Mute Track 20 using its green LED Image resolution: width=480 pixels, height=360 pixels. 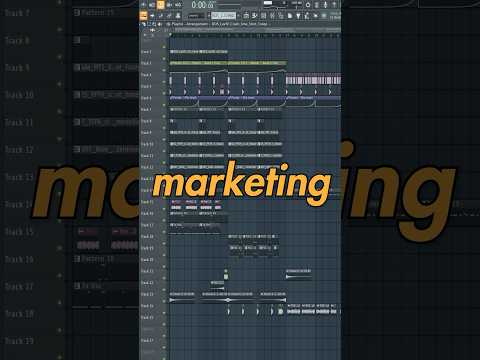click(164, 267)
